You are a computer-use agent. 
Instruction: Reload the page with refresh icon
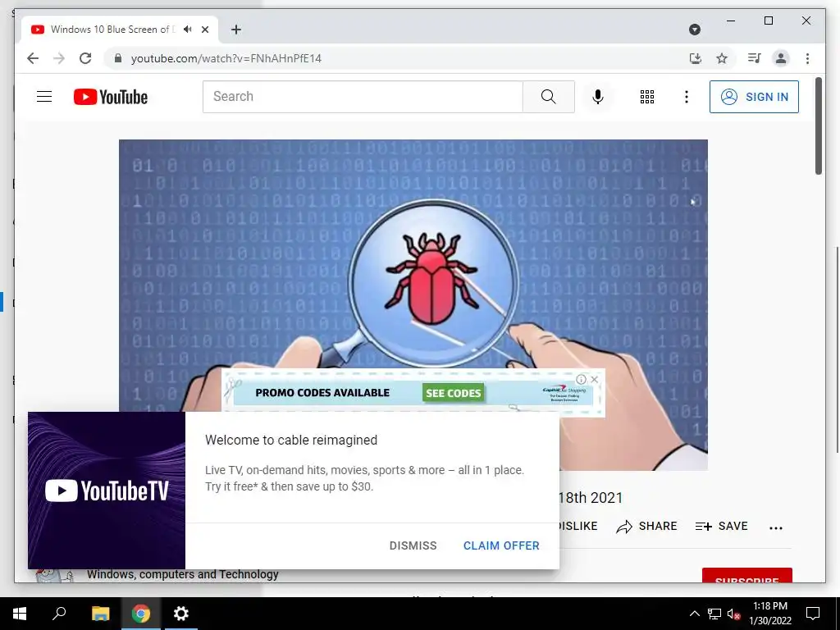[x=85, y=58]
